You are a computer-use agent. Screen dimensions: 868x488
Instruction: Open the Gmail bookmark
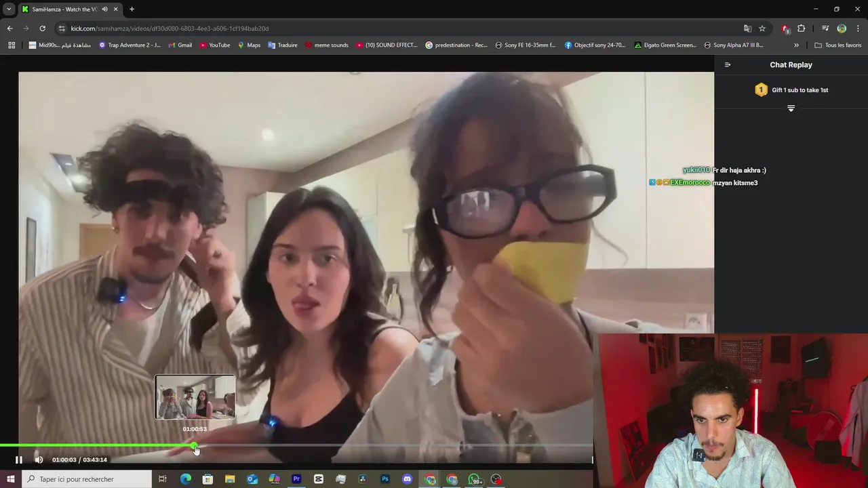pos(180,45)
